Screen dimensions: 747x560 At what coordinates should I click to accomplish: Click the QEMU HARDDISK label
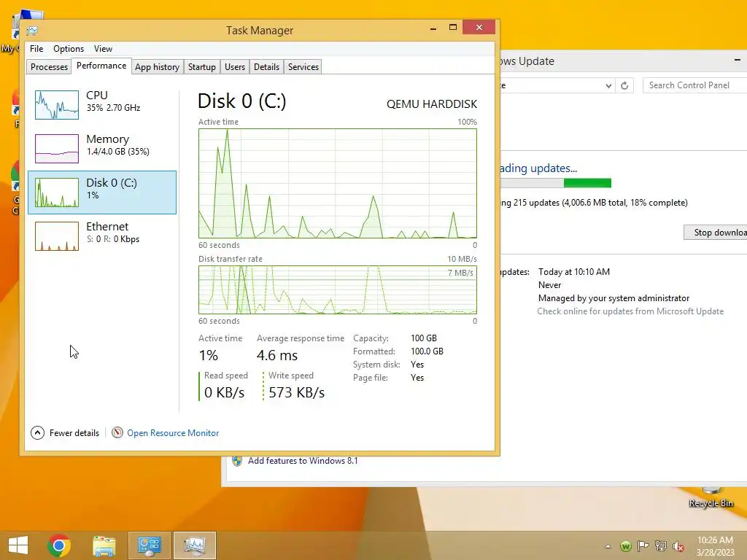click(432, 104)
